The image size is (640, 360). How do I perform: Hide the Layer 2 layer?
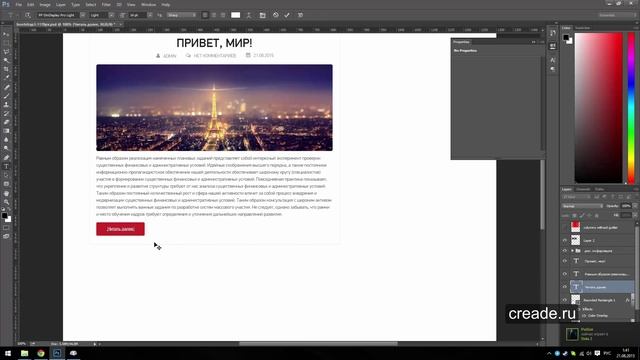(565, 240)
